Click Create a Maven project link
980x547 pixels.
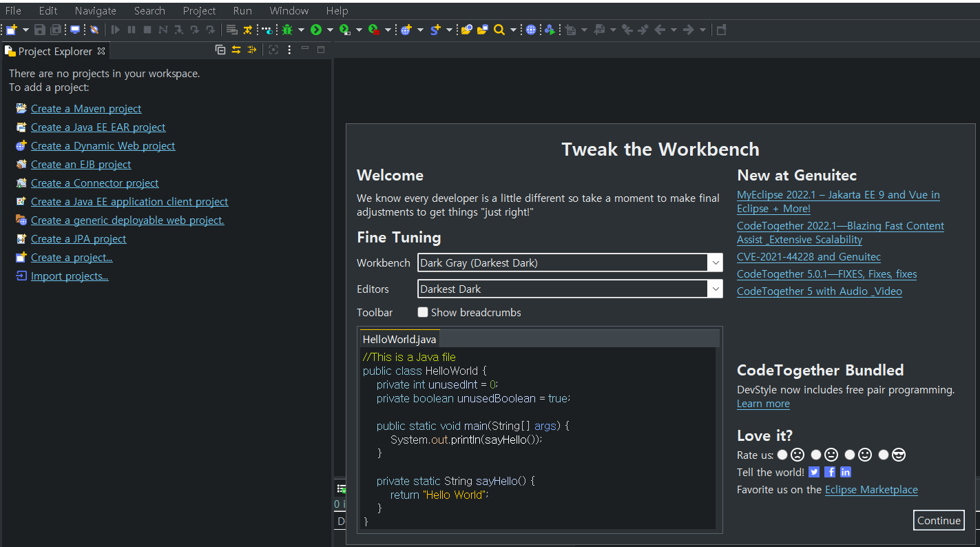click(86, 108)
